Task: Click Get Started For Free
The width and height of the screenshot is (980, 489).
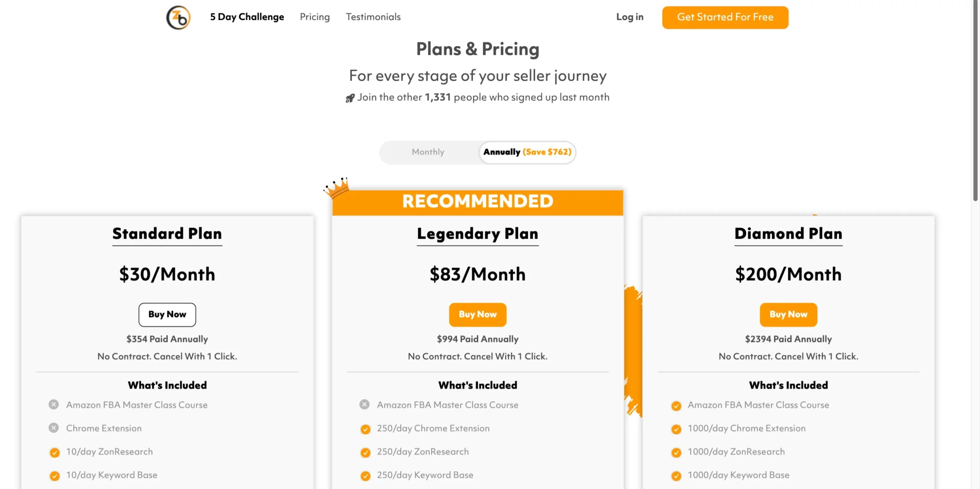Action: (725, 17)
